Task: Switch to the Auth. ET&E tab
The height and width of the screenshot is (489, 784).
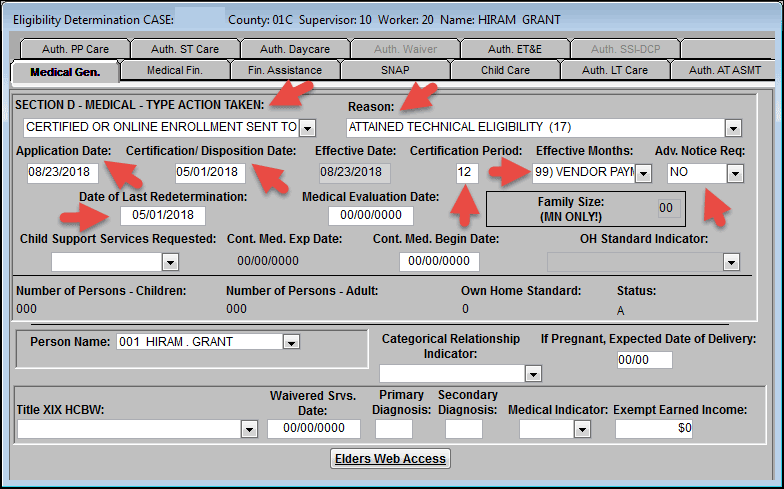Action: pyautogui.click(x=515, y=49)
